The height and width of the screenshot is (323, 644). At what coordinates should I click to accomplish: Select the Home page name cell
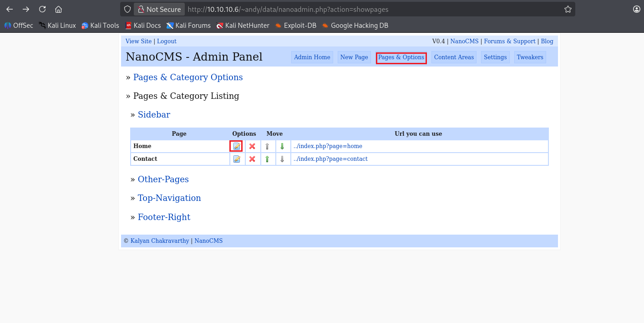pyautogui.click(x=180, y=146)
